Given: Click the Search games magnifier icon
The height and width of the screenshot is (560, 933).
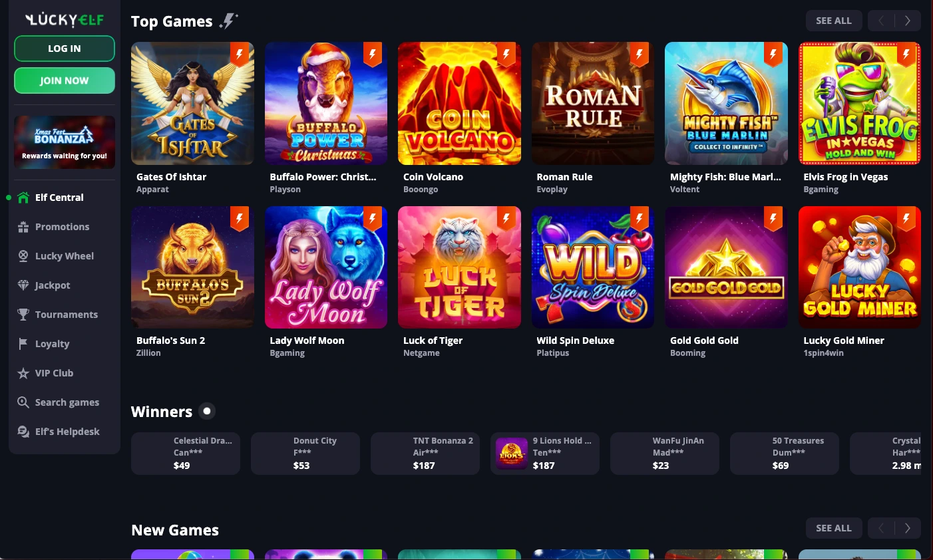Looking at the screenshot, I should 23,402.
